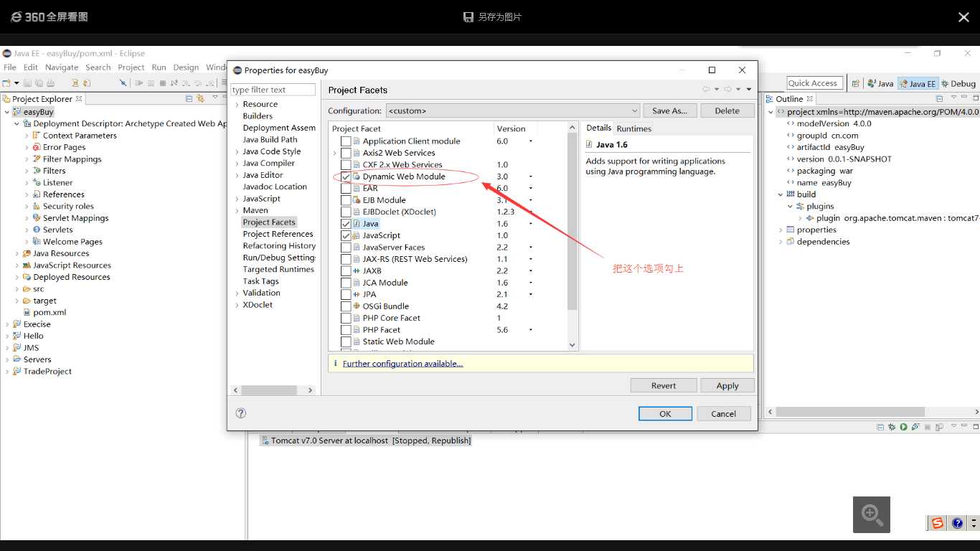Viewport: 980px width, 551px height.
Task: Expand the Maven properties node
Action: (x=237, y=211)
